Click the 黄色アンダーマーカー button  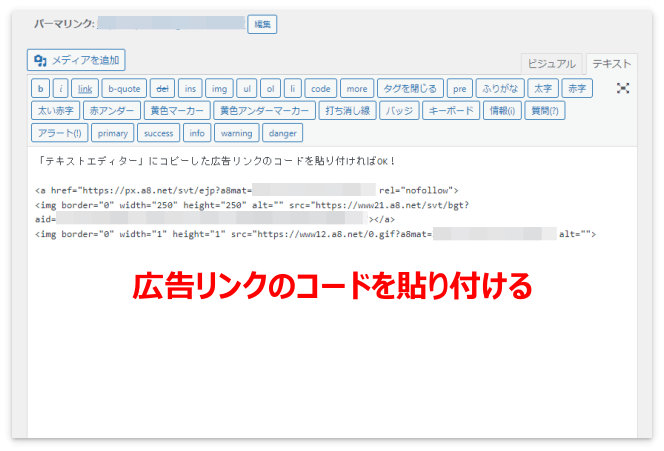tap(264, 111)
